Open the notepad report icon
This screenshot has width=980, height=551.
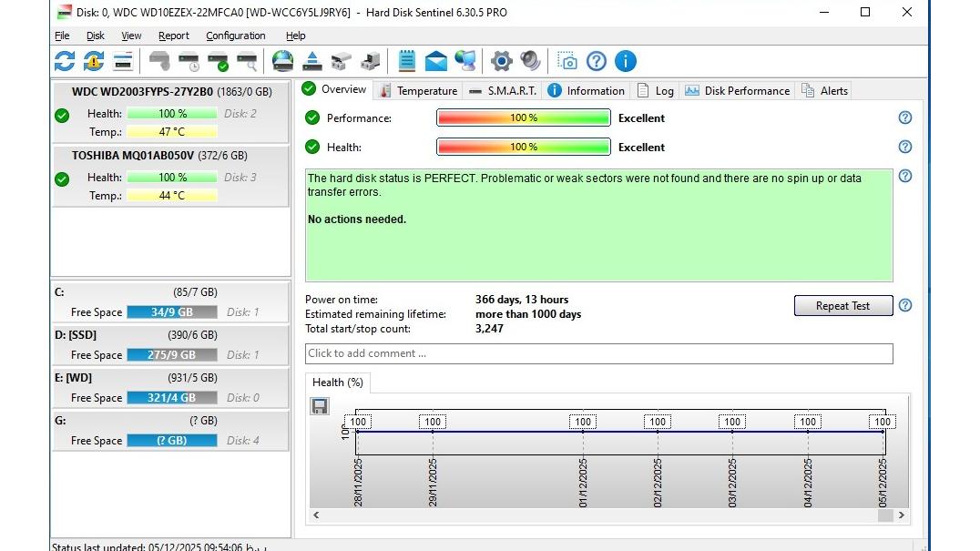[x=407, y=61]
